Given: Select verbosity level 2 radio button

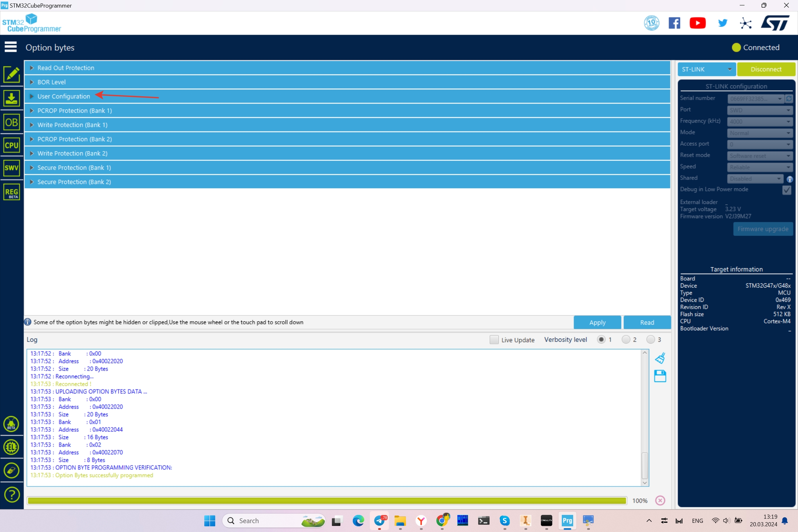Looking at the screenshot, I should click(x=626, y=340).
